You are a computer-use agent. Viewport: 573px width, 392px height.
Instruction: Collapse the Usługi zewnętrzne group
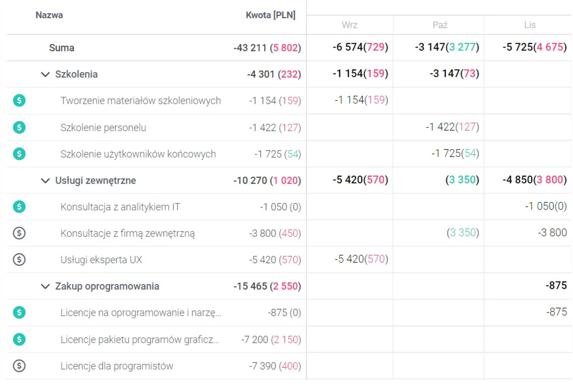pyautogui.click(x=45, y=181)
